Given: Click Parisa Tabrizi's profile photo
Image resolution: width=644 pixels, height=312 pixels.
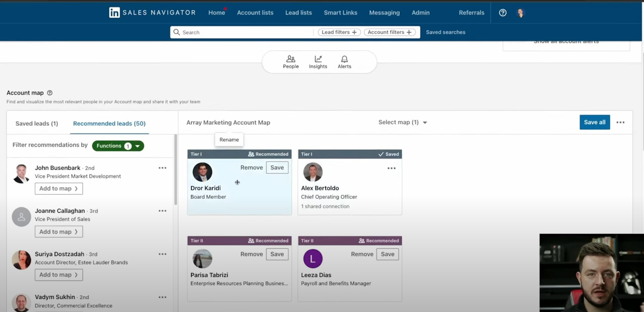Looking at the screenshot, I should click(x=202, y=259).
